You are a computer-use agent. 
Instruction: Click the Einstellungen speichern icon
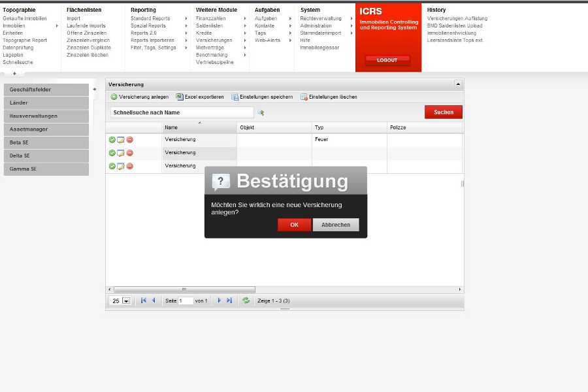pyautogui.click(x=235, y=97)
